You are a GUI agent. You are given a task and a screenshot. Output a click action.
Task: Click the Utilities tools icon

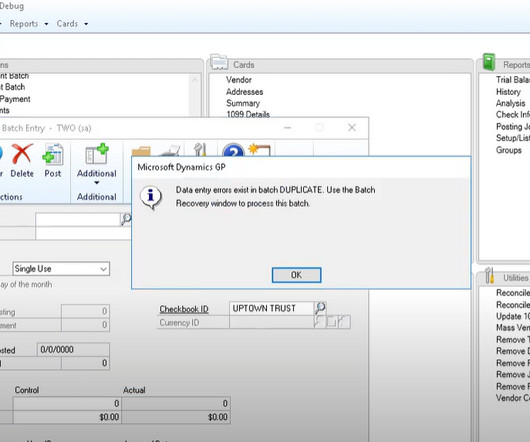coord(489,275)
